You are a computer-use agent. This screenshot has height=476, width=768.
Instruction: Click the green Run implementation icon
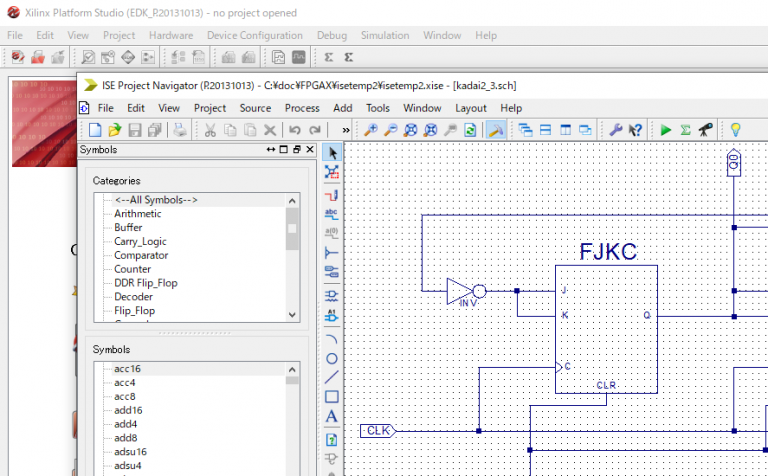[666, 130]
